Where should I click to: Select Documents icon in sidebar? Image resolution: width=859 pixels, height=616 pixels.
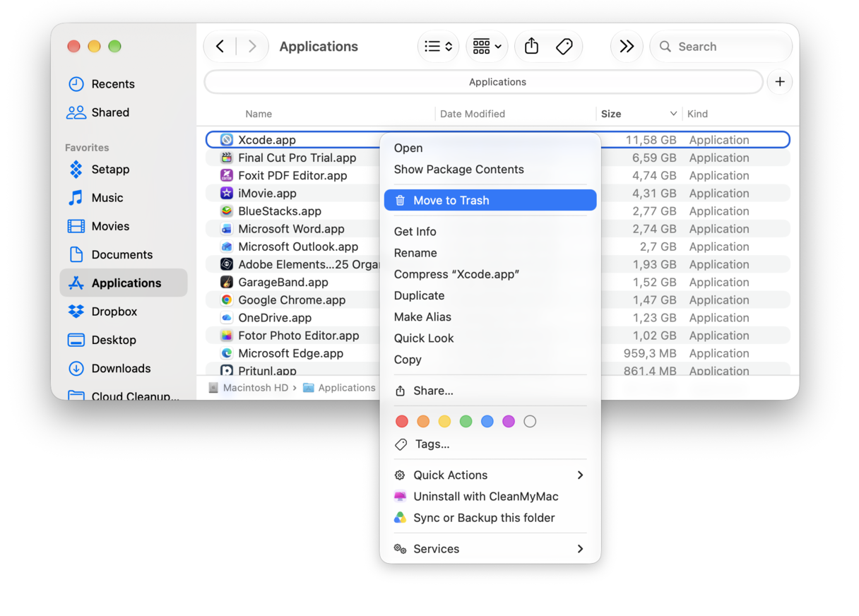click(76, 254)
